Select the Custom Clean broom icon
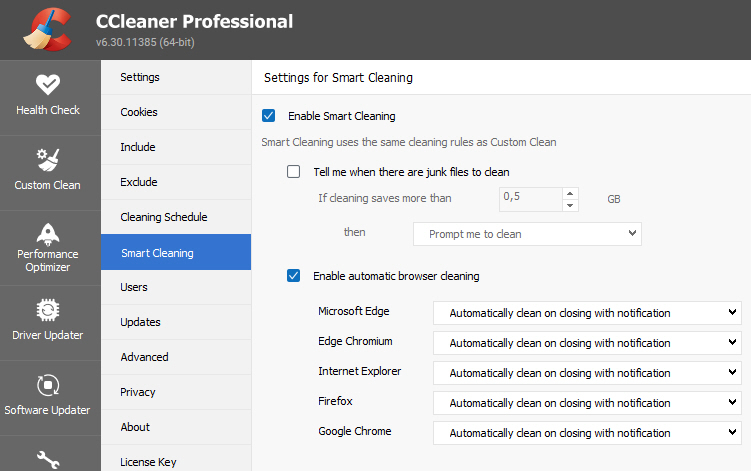This screenshot has width=751, height=471. pos(48,160)
